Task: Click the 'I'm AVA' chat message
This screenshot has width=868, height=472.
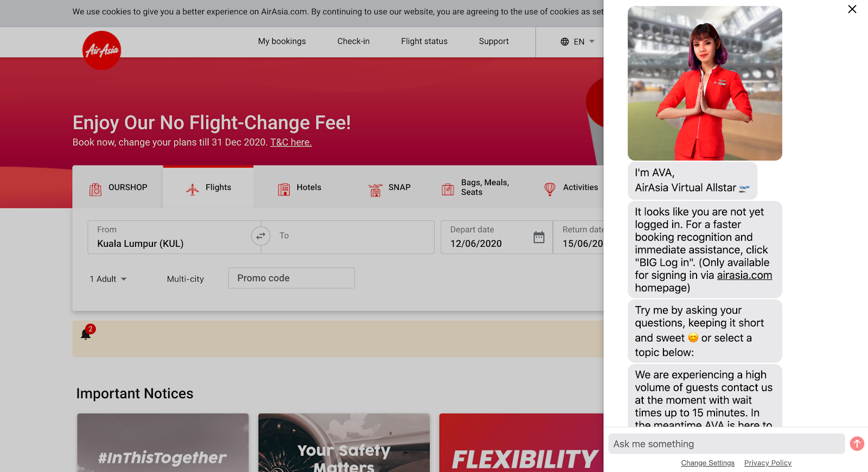Action: (x=692, y=180)
